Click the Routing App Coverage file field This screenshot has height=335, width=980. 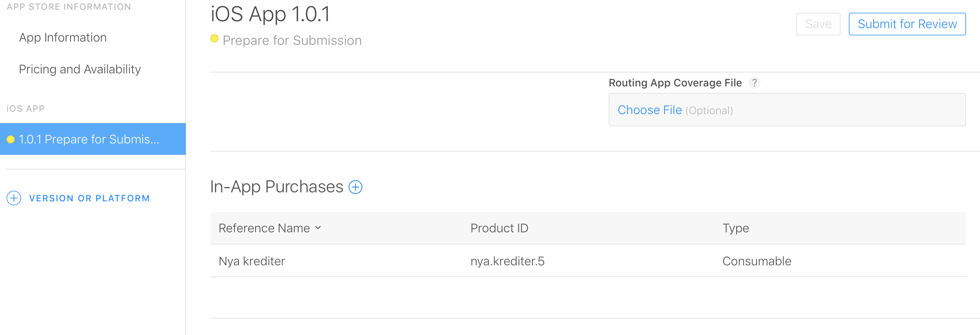(787, 110)
